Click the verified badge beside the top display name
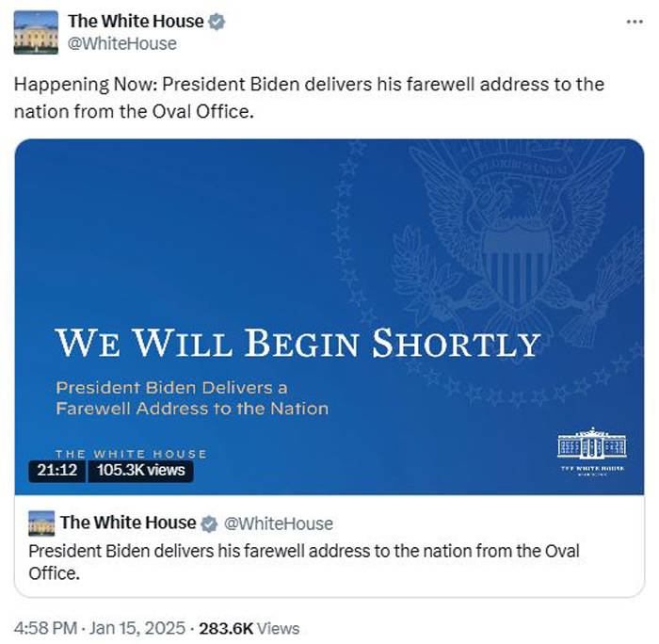 215,22
